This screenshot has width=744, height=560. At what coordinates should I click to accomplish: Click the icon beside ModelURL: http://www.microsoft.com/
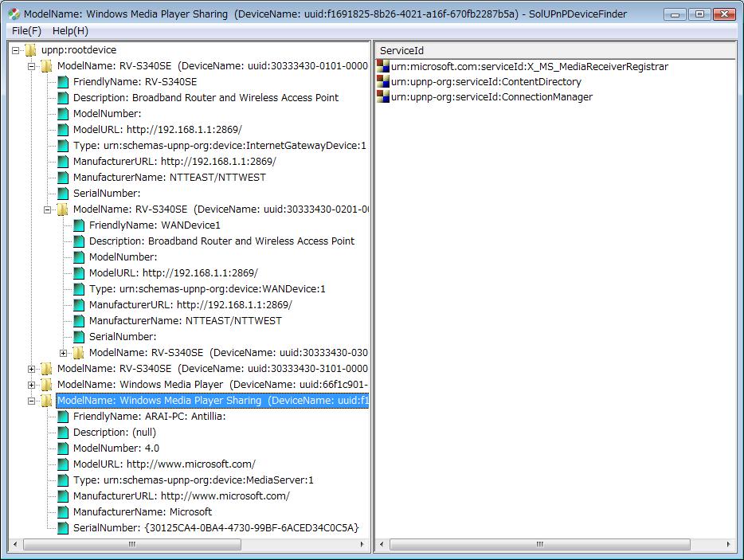(x=63, y=464)
